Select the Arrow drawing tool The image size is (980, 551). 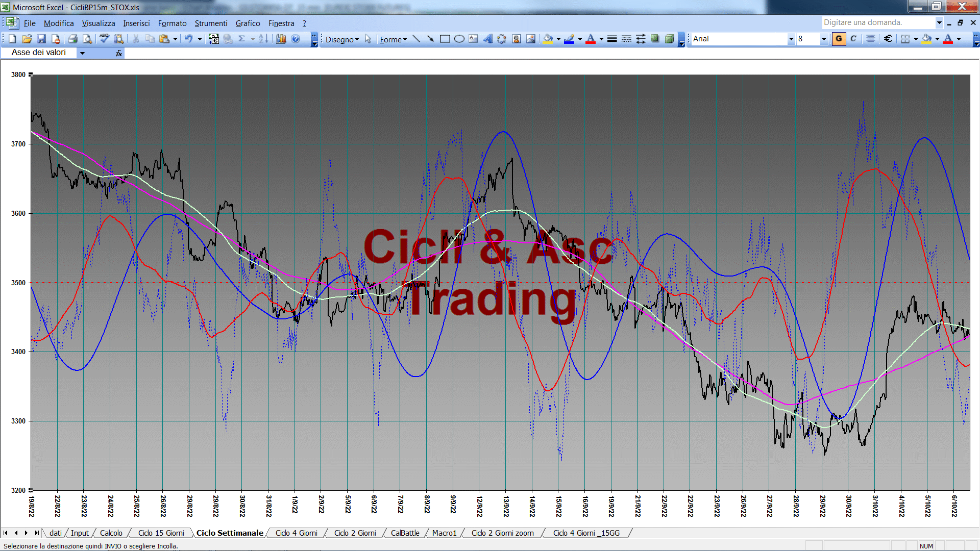(430, 39)
